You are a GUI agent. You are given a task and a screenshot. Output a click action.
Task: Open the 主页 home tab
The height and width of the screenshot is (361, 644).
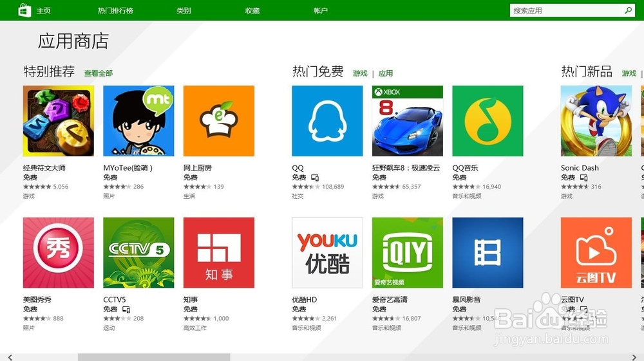click(x=44, y=11)
